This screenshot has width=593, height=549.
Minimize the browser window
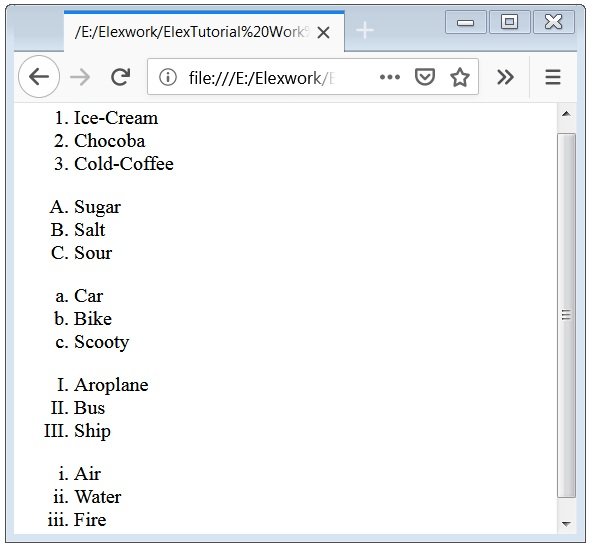(465, 22)
